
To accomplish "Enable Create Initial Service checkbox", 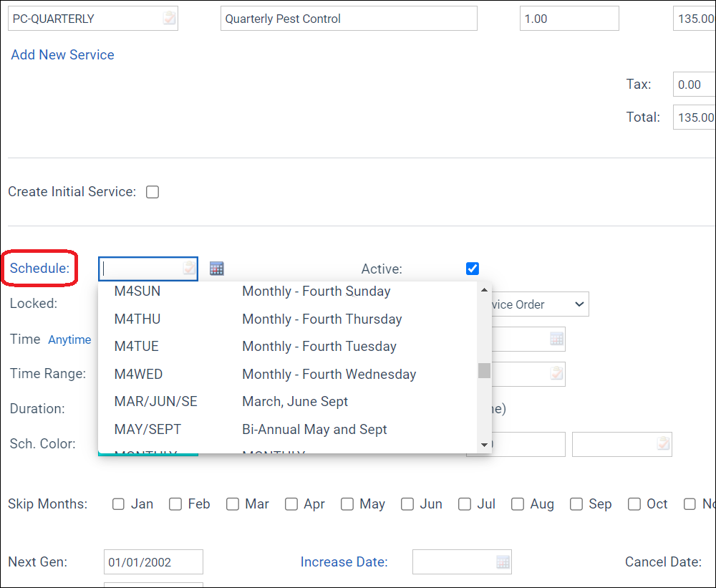I will point(153,192).
